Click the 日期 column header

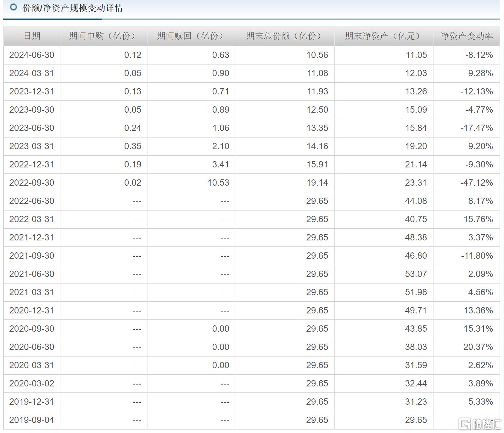click(32, 36)
